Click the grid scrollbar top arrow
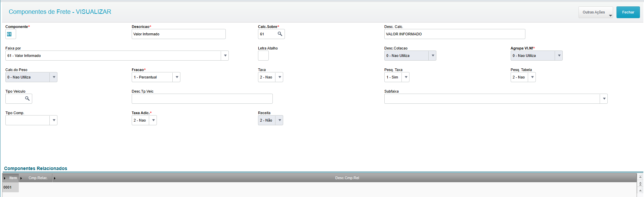This screenshot has height=197, width=644. (640, 177)
